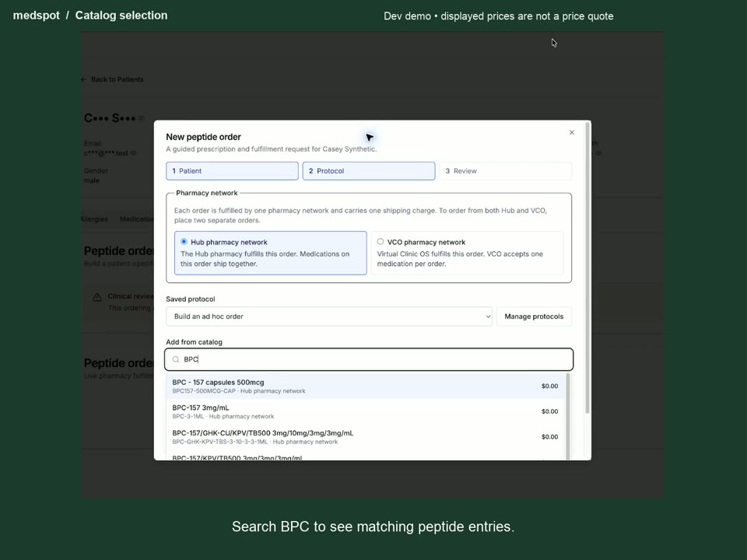Click the Manage protocols button
The width and height of the screenshot is (747, 560).
point(534,317)
